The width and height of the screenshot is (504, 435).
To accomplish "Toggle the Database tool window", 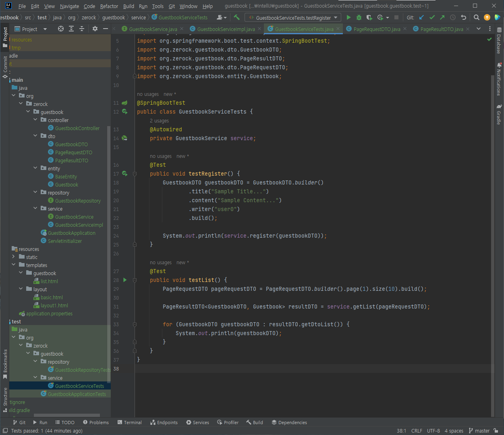I will click(x=499, y=41).
